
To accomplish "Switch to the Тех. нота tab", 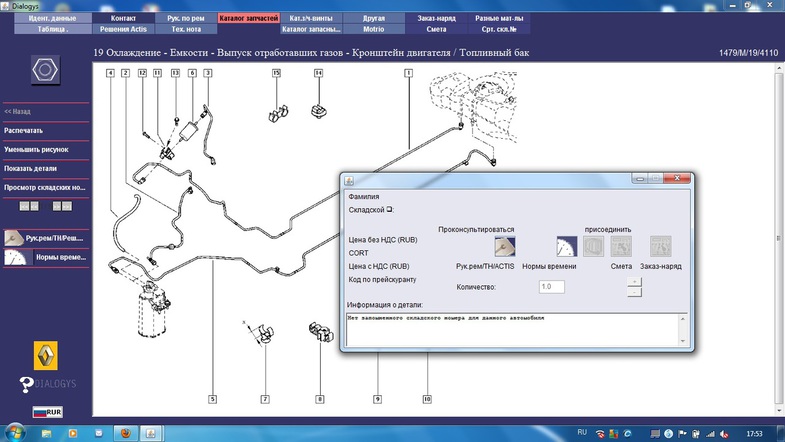I will [183, 30].
